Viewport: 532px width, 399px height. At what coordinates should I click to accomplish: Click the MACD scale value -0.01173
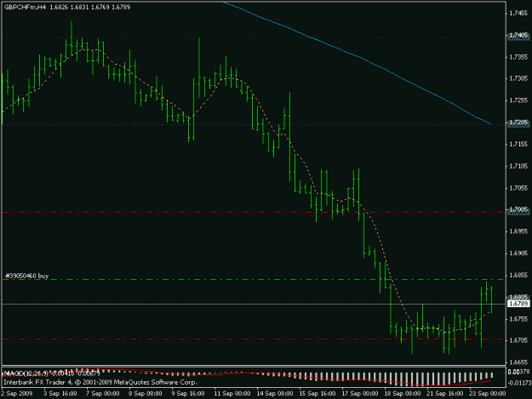pyautogui.click(x=519, y=383)
